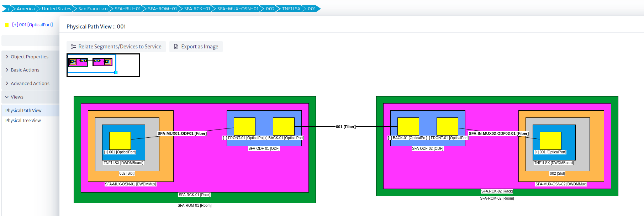Select yellow 001 port in SFA-MUX-OSN-01
Viewport: 644px width, 216px height.
point(120,141)
